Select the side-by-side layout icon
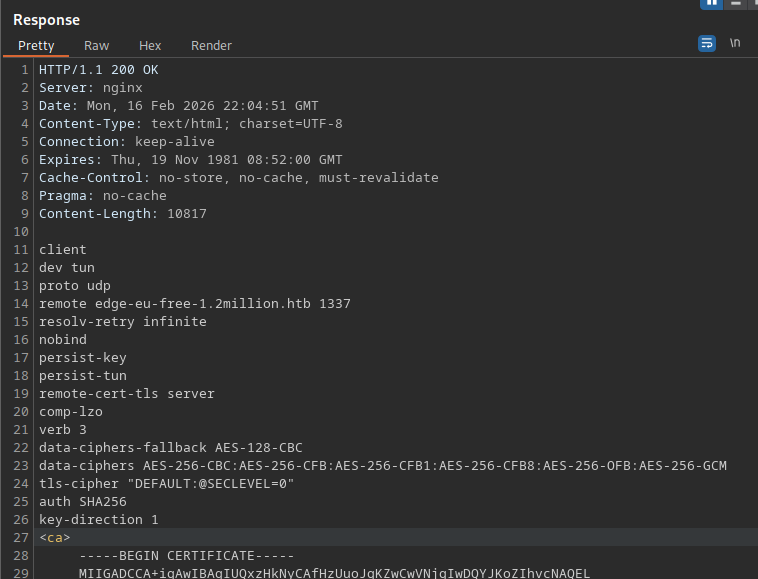Screen dimensions: 758x579 point(712,3)
